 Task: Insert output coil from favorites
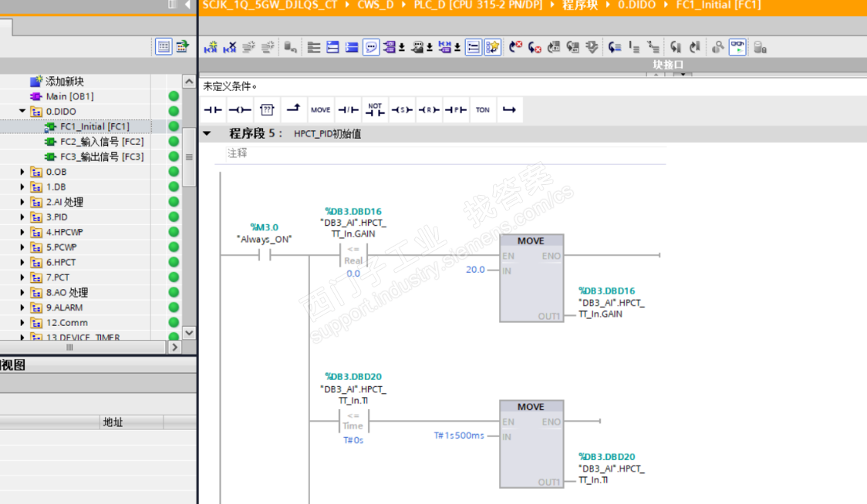click(x=240, y=110)
